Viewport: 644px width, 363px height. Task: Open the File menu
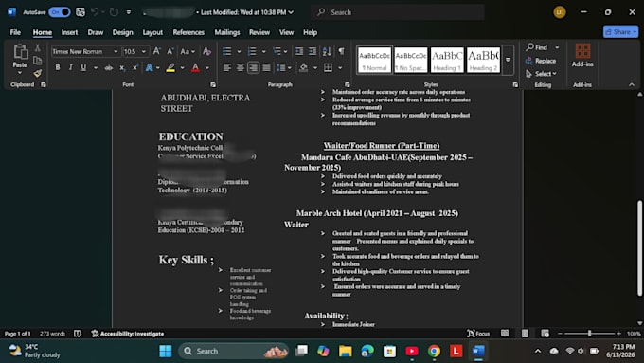point(15,32)
